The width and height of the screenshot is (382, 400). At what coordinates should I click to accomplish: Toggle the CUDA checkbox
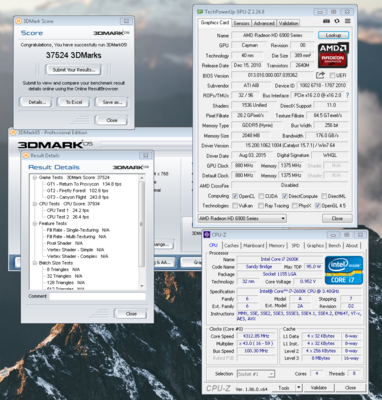261,196
